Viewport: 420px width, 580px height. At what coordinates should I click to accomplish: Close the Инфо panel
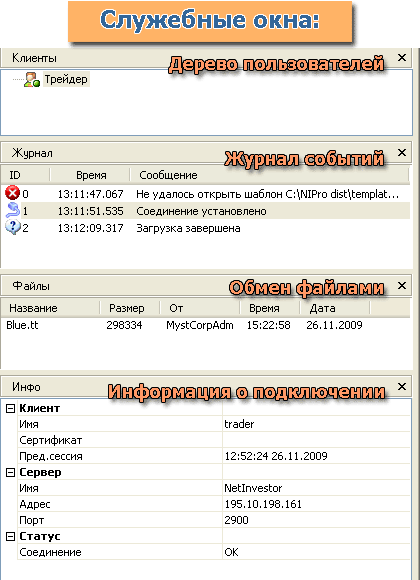tap(401, 387)
